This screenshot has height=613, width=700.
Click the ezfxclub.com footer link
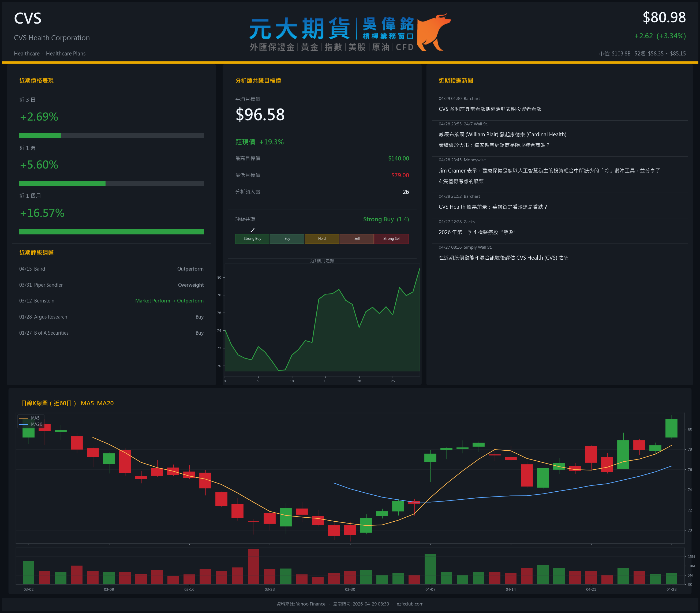(410, 604)
